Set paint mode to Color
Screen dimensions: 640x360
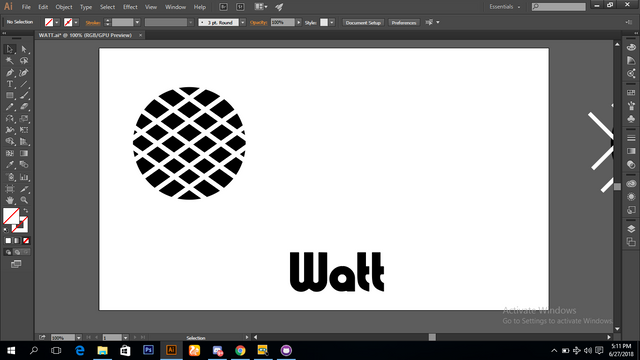click(x=8, y=241)
